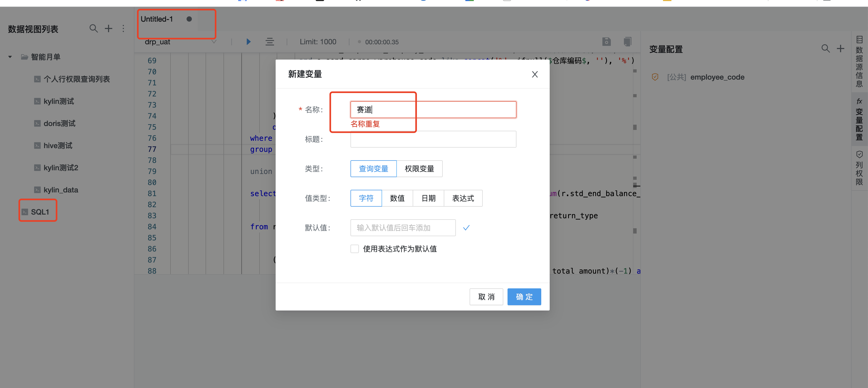Click the format SQL icon
868x388 pixels.
pyautogui.click(x=270, y=41)
